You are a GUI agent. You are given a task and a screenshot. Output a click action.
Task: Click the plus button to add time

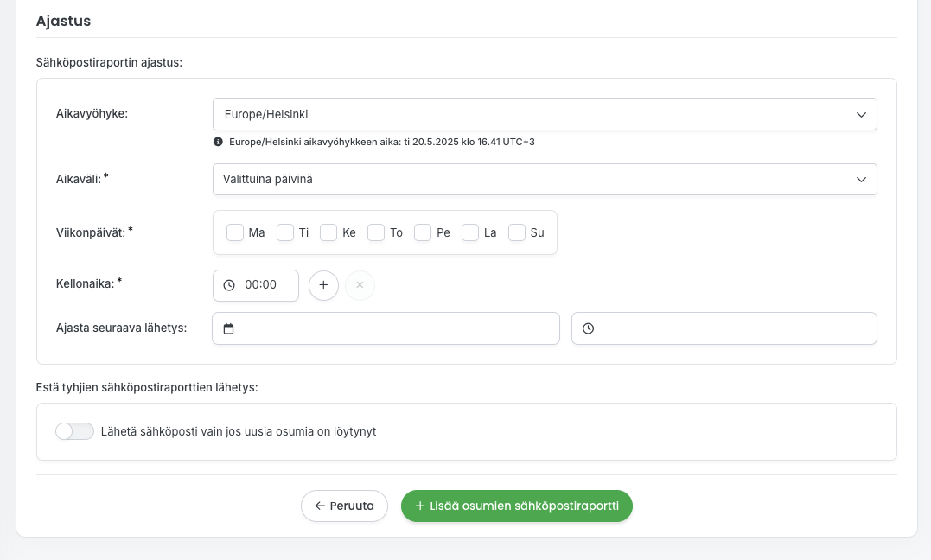pos(323,285)
